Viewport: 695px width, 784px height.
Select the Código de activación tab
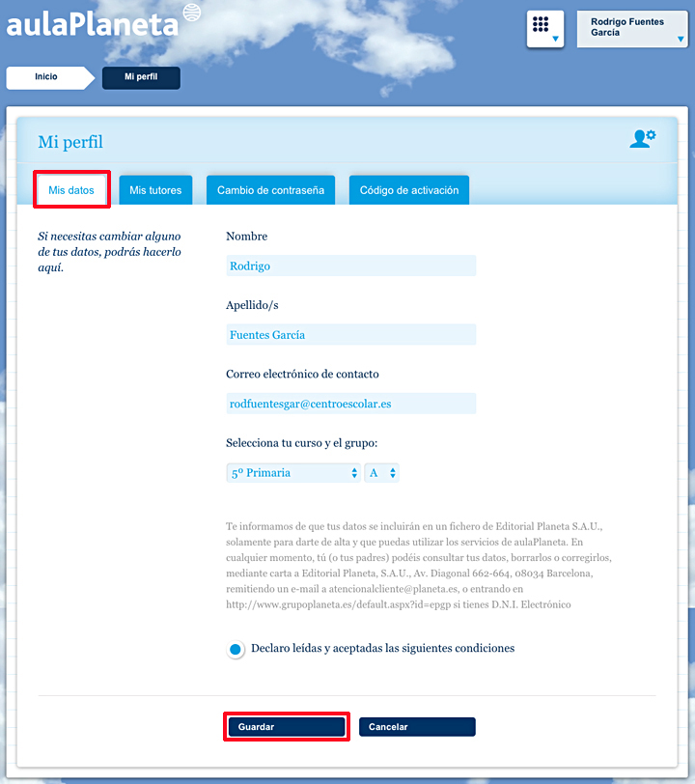[409, 190]
